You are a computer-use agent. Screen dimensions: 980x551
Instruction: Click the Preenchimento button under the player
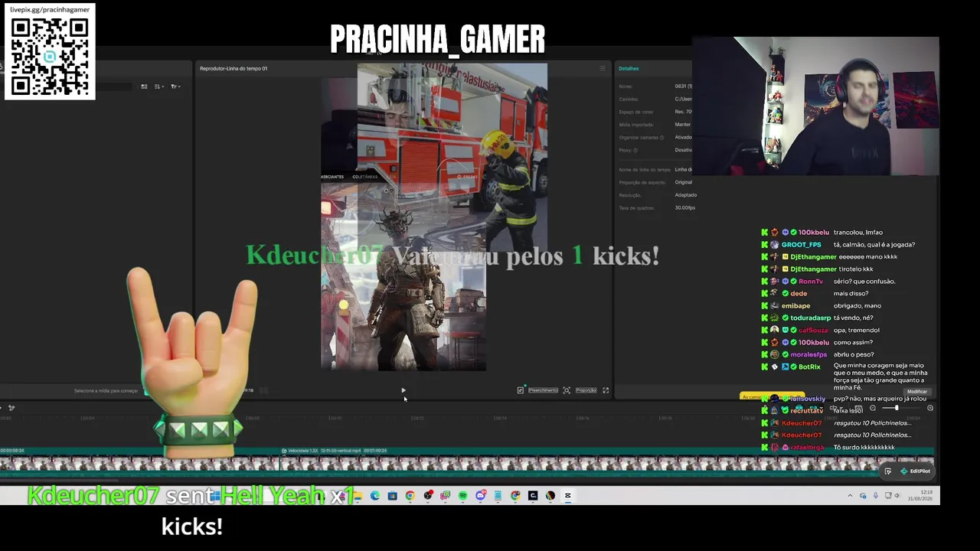[543, 390]
